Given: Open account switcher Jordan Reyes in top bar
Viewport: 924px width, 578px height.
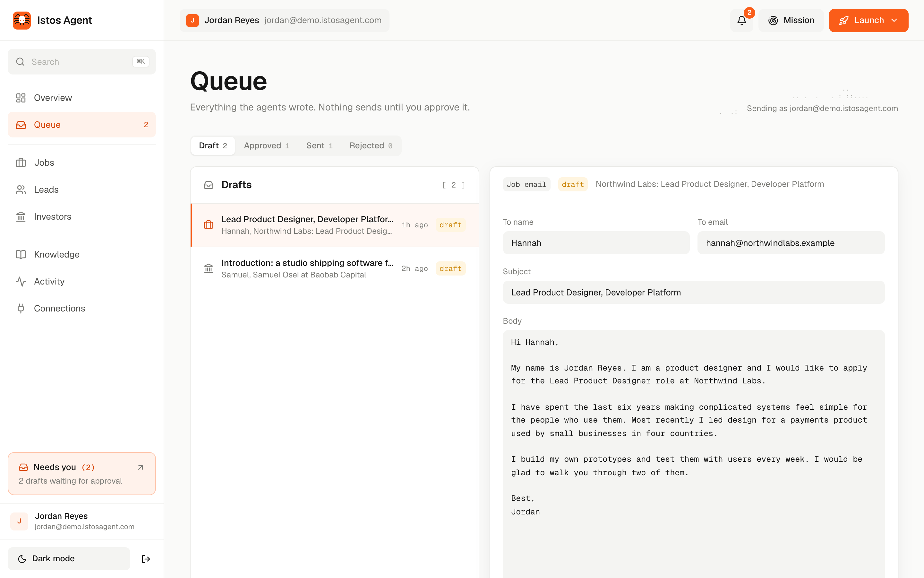Looking at the screenshot, I should (x=285, y=20).
